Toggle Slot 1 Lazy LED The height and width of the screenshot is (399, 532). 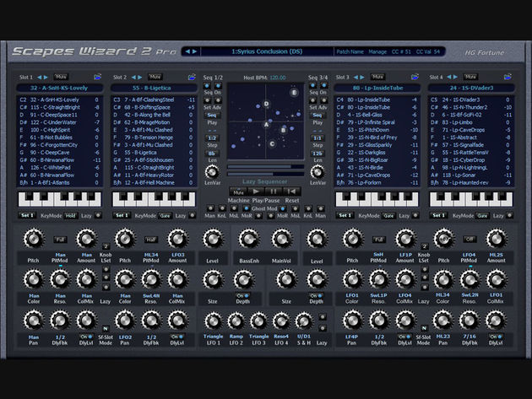pos(98,215)
